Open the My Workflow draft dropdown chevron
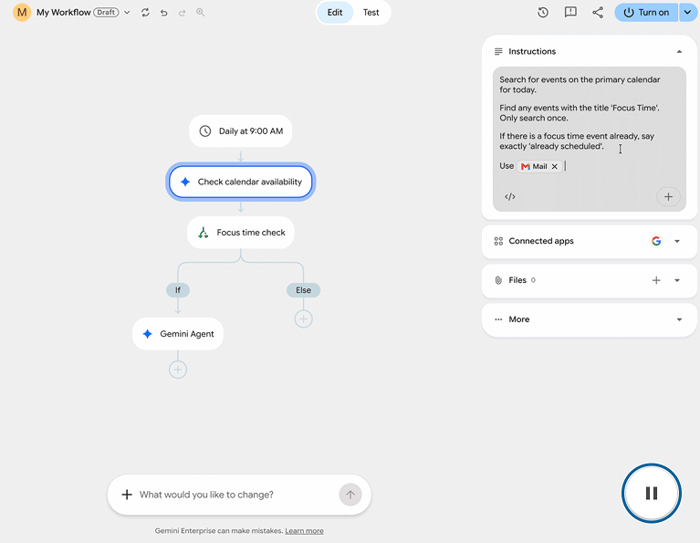Screen dimensions: 700x543 click(x=127, y=13)
